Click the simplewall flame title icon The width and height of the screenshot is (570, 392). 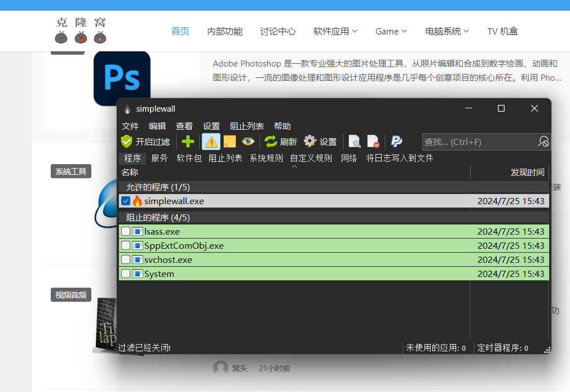coord(127,109)
